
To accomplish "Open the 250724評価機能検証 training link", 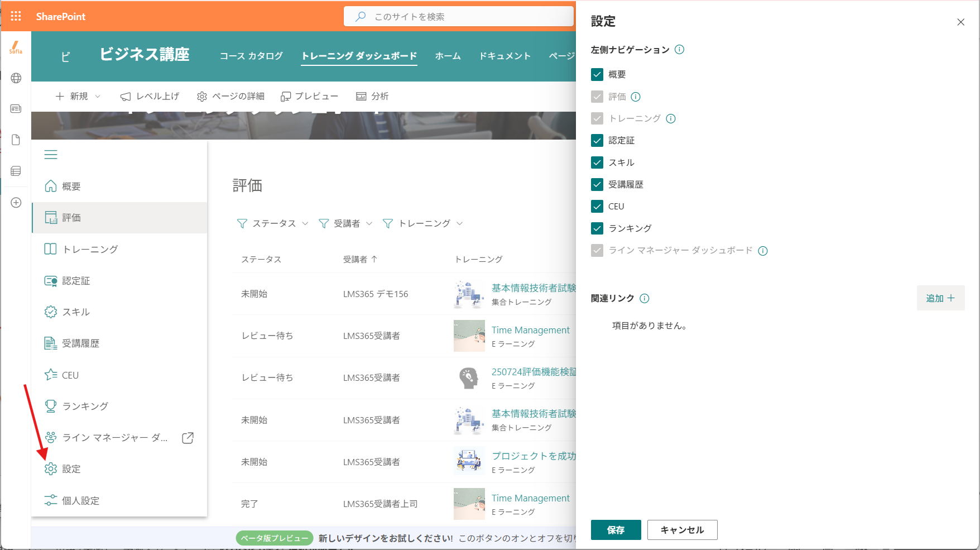I will point(534,372).
